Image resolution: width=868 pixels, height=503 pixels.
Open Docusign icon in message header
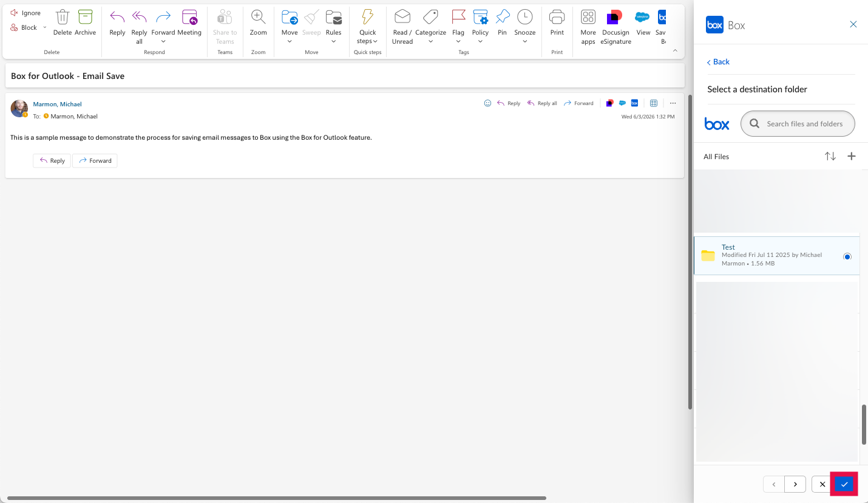(x=609, y=103)
